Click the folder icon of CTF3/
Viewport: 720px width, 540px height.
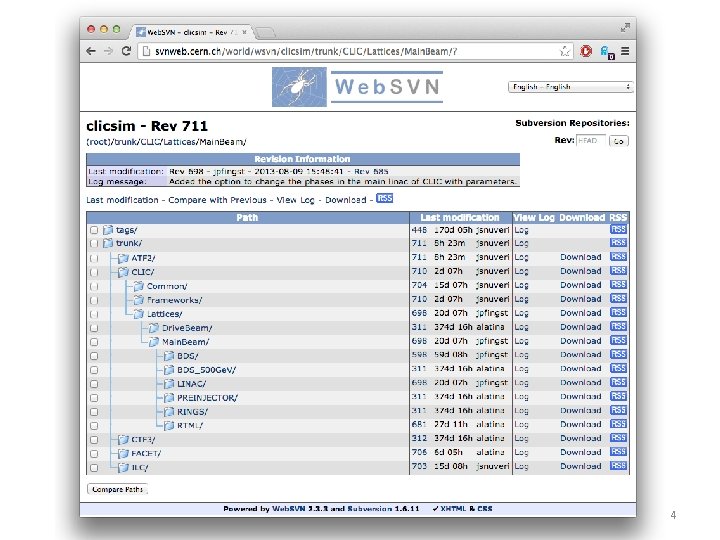(123, 439)
